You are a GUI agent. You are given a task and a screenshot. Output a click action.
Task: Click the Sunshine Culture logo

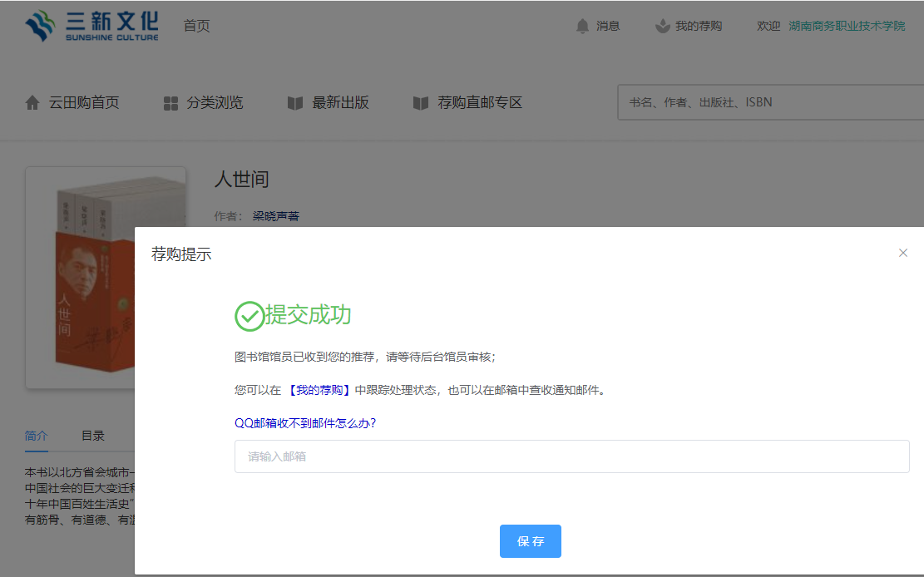pos(91,26)
